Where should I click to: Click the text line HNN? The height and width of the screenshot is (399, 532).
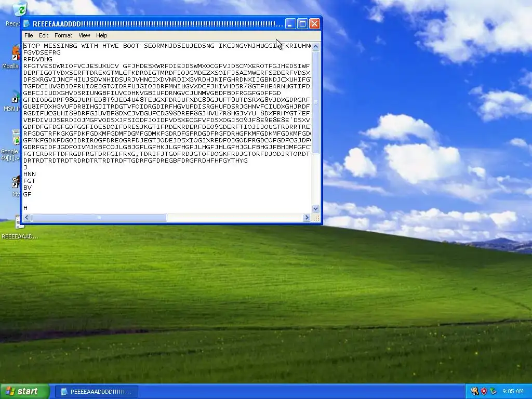click(x=30, y=174)
